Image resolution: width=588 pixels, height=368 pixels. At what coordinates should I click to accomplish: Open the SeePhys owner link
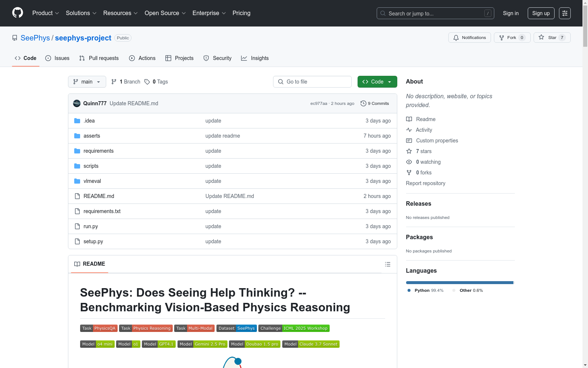coord(35,38)
